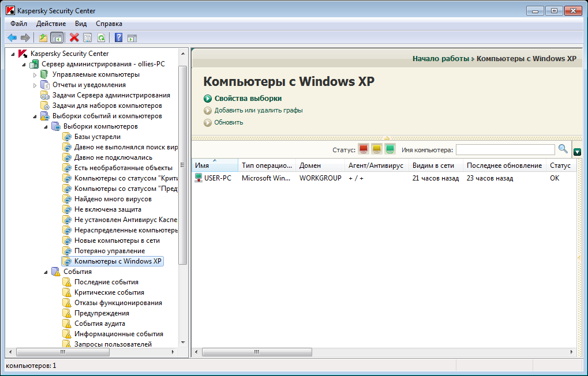Viewport: 588px width, 376px height.
Task: Click the tree pane vertical scrollbar
Action: (182, 165)
